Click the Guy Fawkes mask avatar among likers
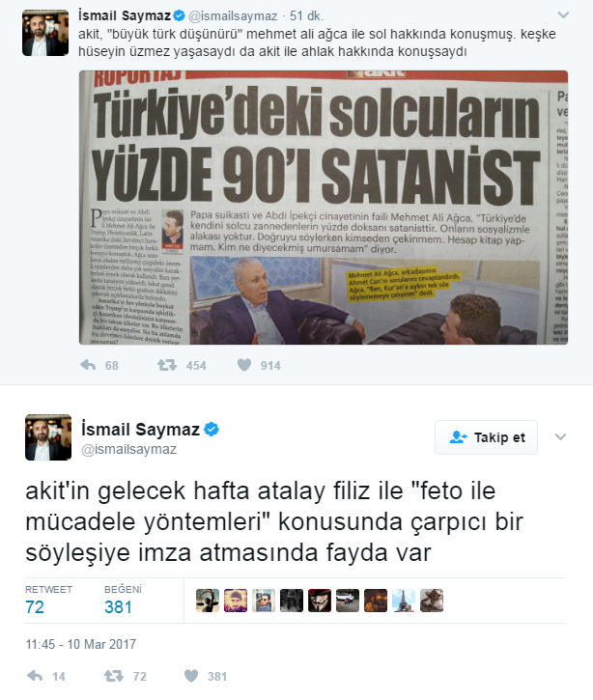593x700 pixels. click(320, 601)
